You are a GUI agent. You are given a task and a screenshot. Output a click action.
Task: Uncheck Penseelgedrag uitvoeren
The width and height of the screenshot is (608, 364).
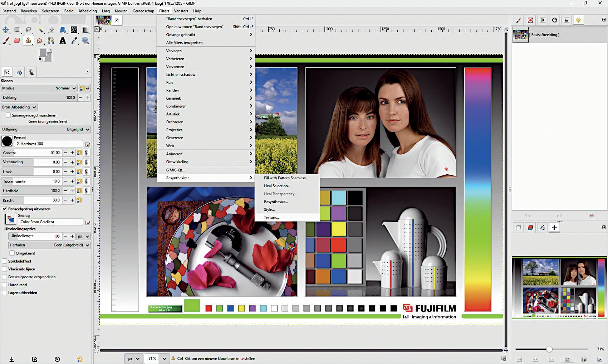pos(5,209)
